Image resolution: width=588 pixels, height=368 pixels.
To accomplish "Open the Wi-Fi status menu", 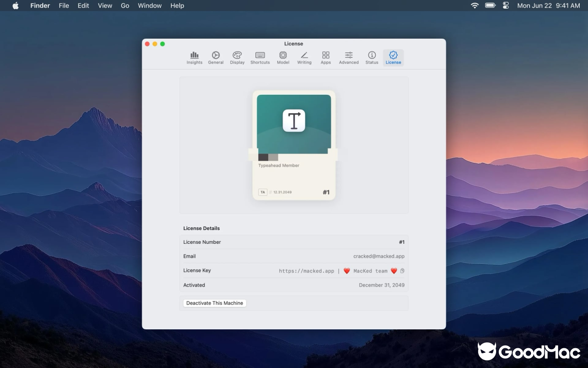I will [x=475, y=6].
